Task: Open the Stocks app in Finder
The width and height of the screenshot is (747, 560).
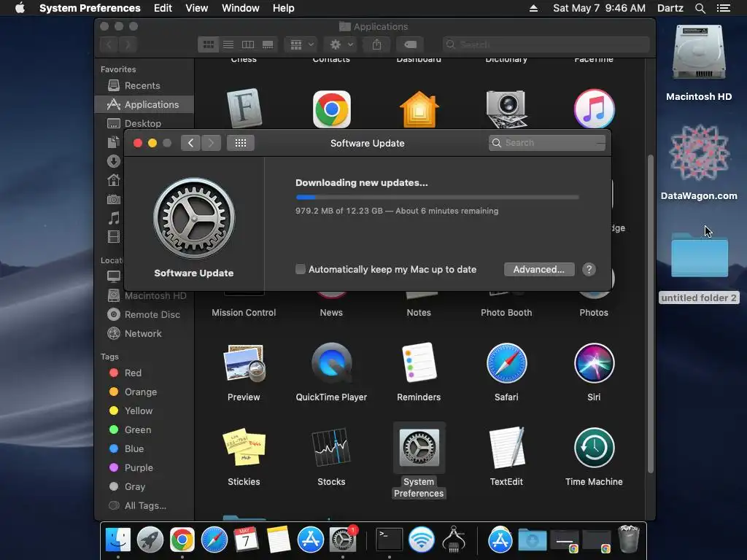Action: click(x=332, y=447)
